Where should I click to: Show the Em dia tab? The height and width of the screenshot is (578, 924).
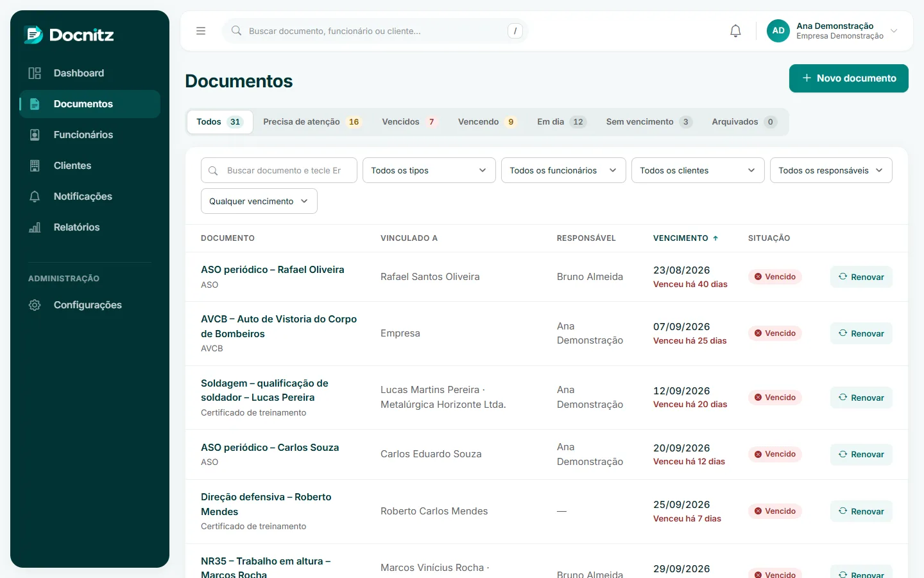click(x=562, y=122)
